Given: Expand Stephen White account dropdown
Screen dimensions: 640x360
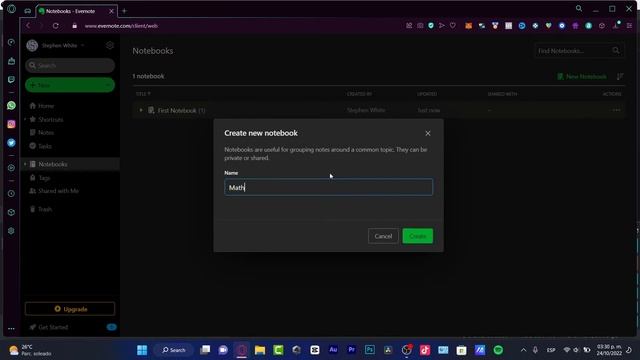Looking at the screenshot, I should tap(82, 45).
